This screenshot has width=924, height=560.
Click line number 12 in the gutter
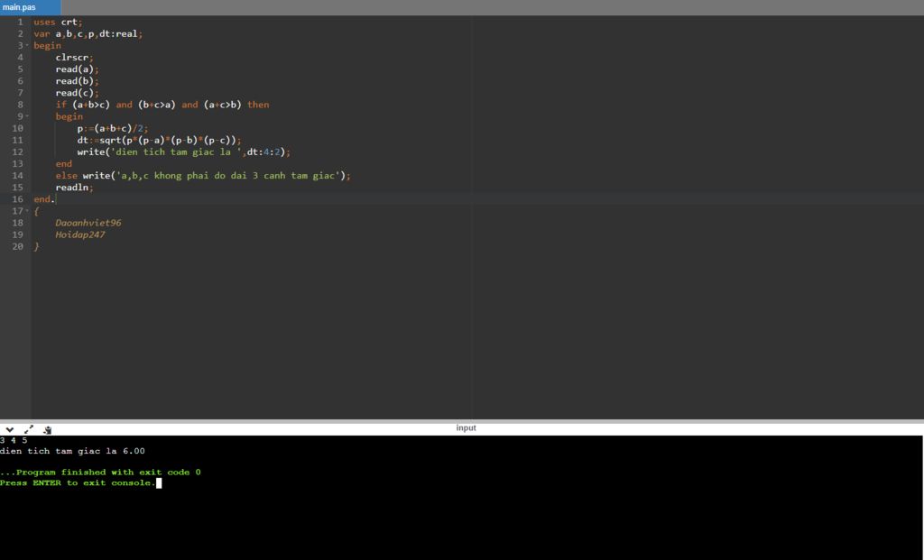click(18, 151)
